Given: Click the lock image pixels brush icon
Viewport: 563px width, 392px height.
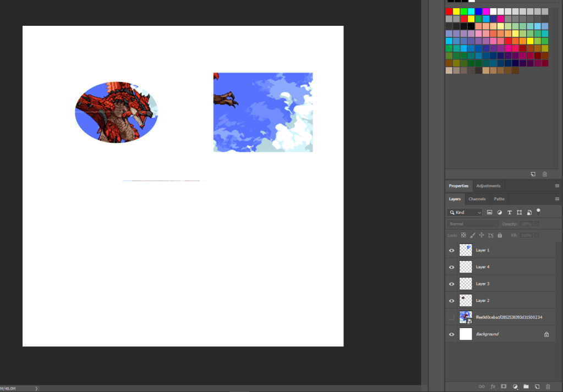Looking at the screenshot, I should (x=472, y=235).
